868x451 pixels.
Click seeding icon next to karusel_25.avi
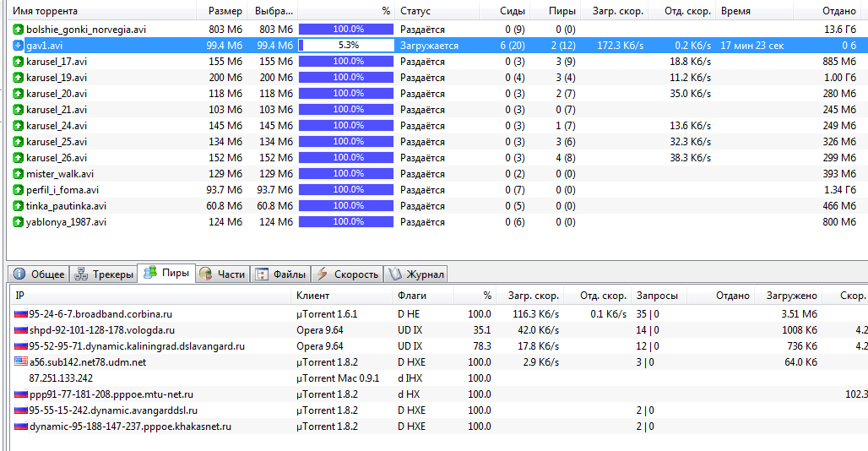[19, 142]
